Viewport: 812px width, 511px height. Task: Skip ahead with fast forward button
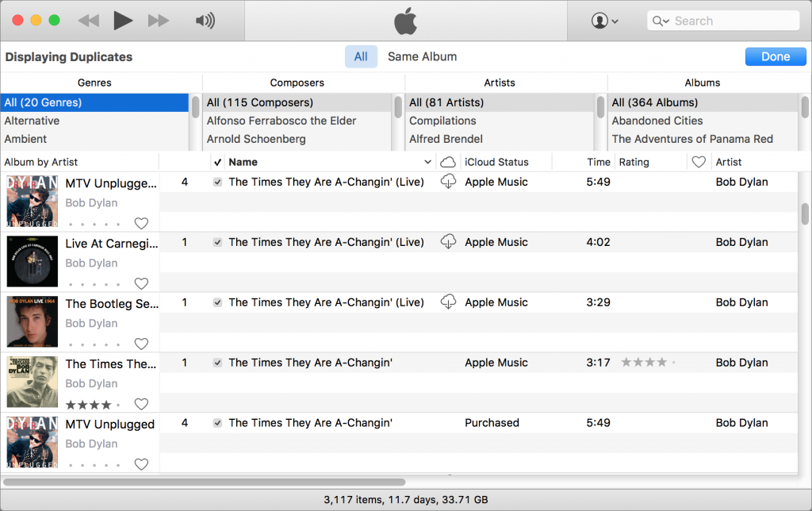(159, 21)
